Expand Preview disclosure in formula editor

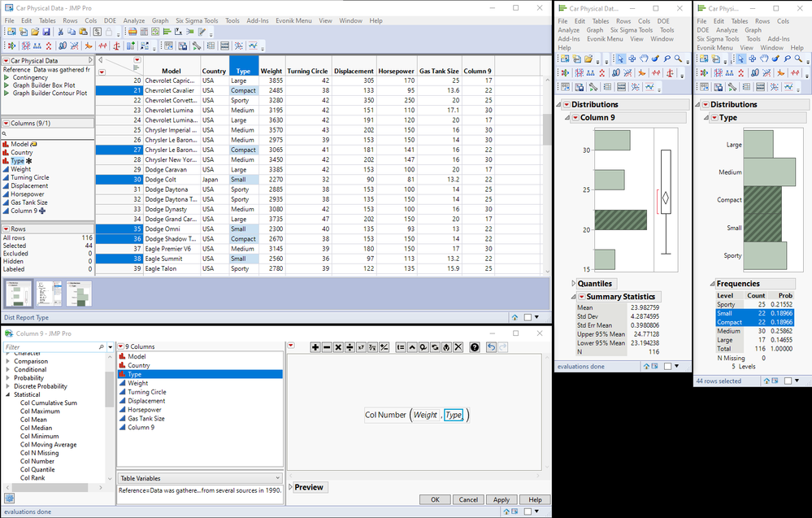(x=290, y=487)
